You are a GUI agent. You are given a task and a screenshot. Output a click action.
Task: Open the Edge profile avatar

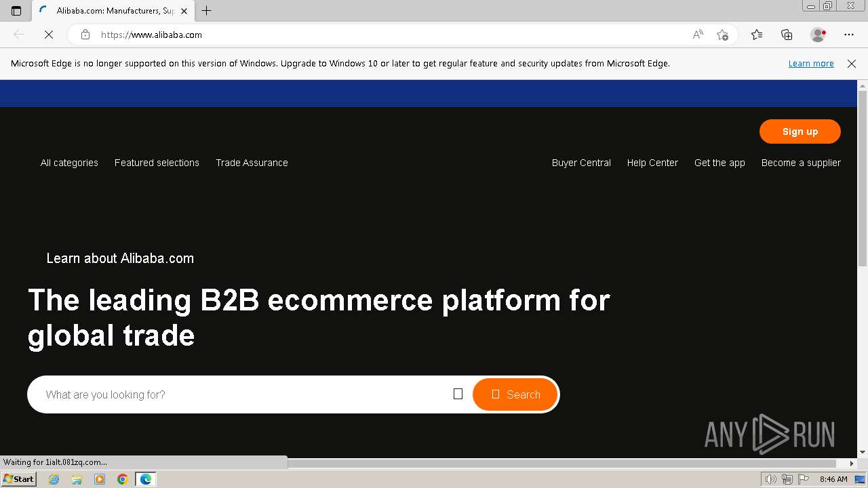pyautogui.click(x=818, y=35)
